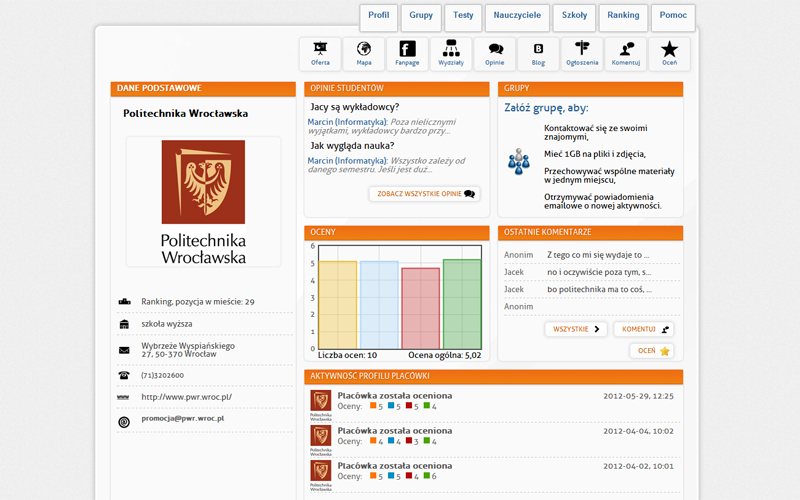
Task: Open the Opinie speech bubbles icon
Action: [494, 54]
